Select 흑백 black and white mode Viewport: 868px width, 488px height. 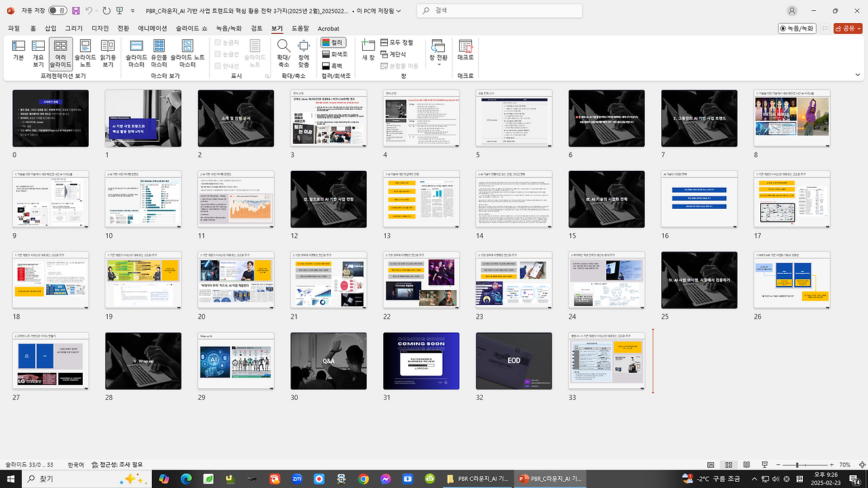click(x=332, y=66)
